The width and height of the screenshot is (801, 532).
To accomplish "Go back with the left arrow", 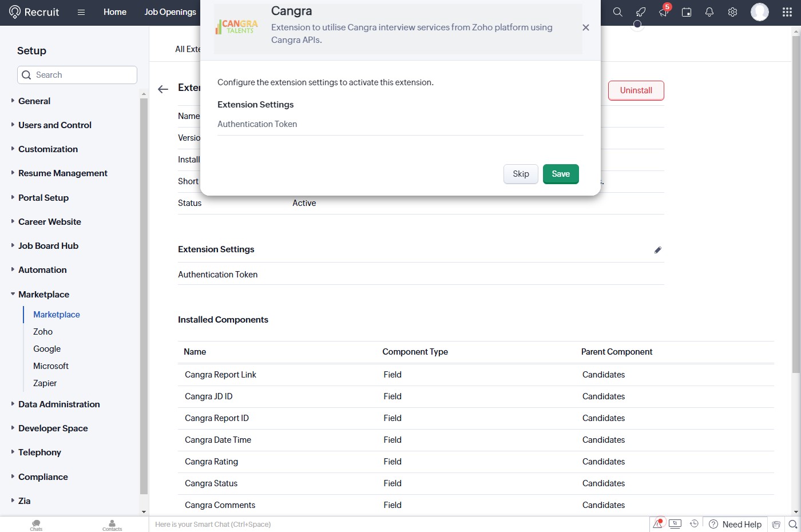I will (x=163, y=89).
